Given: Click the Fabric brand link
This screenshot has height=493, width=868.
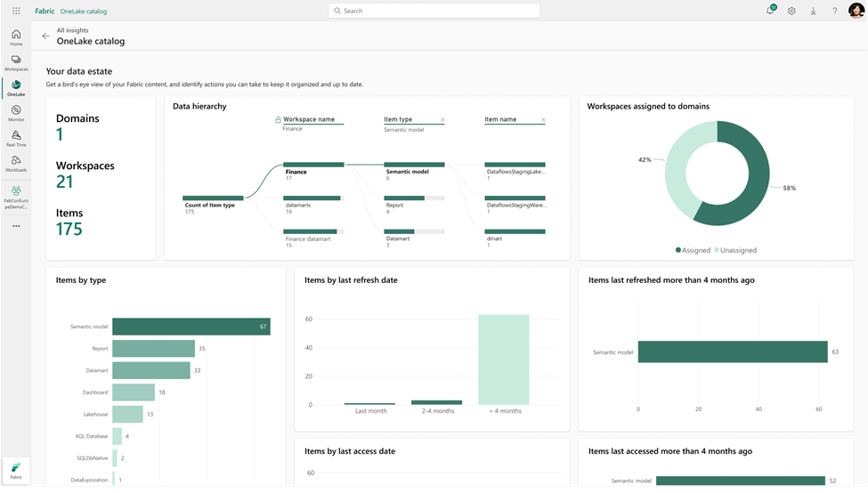Looking at the screenshot, I should [45, 11].
